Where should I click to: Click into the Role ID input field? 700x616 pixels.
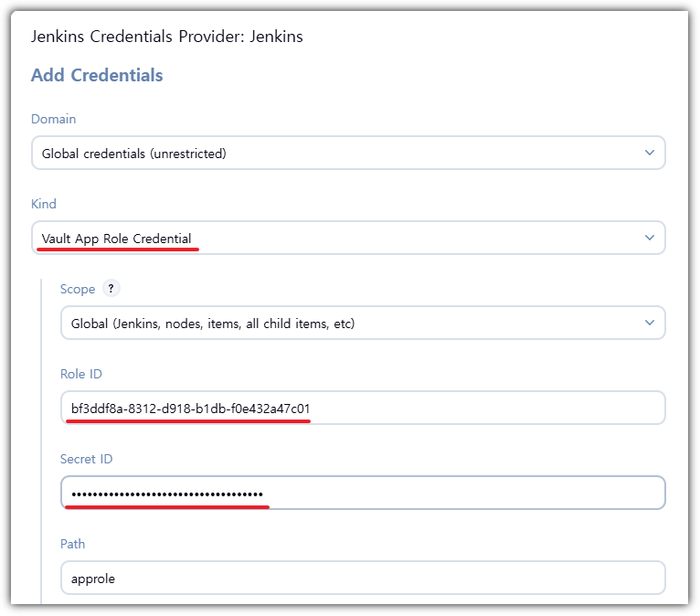[363, 408]
